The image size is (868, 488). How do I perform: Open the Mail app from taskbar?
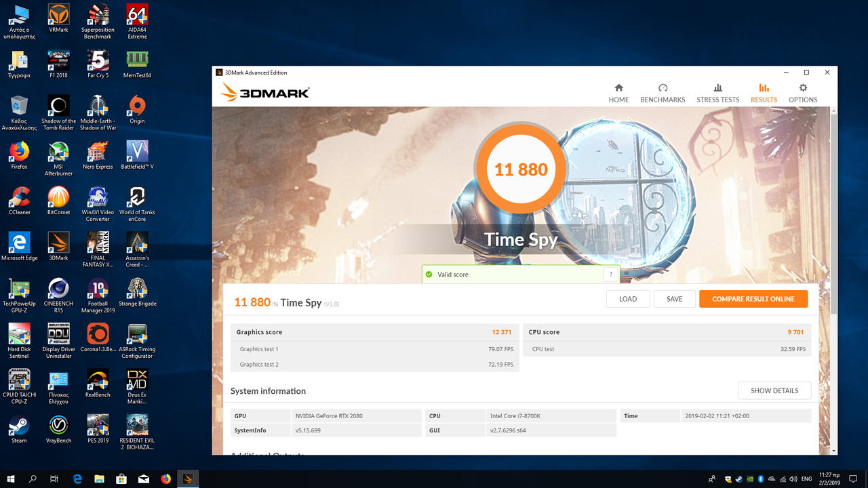(x=144, y=479)
